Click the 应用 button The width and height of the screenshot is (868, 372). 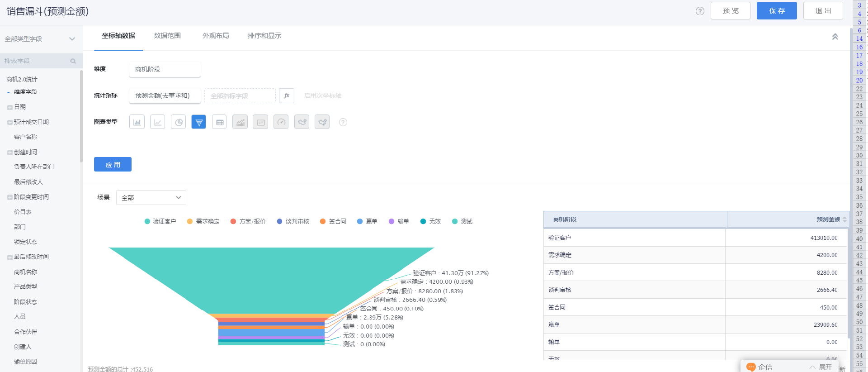coord(113,164)
